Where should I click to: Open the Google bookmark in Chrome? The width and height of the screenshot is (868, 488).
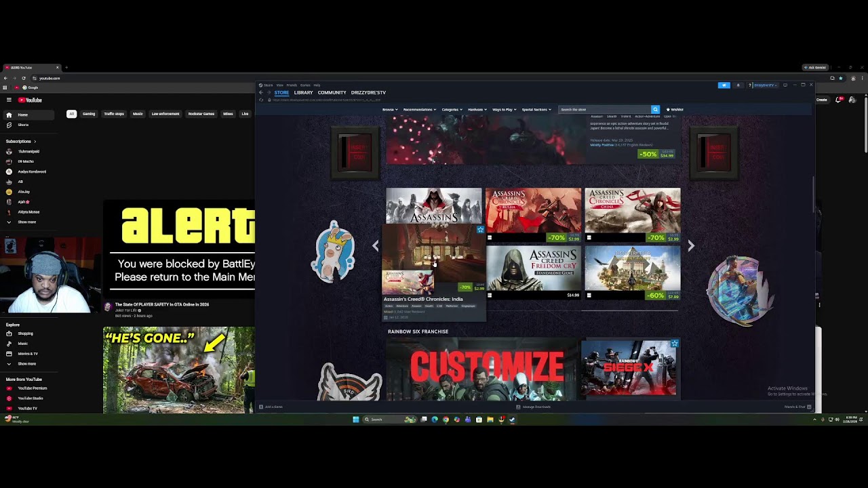[x=29, y=87]
